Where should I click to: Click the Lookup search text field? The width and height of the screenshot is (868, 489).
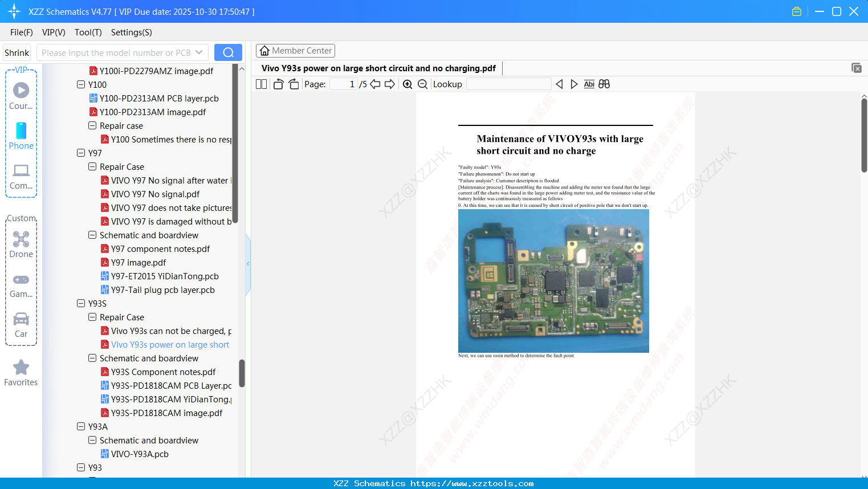pos(508,84)
